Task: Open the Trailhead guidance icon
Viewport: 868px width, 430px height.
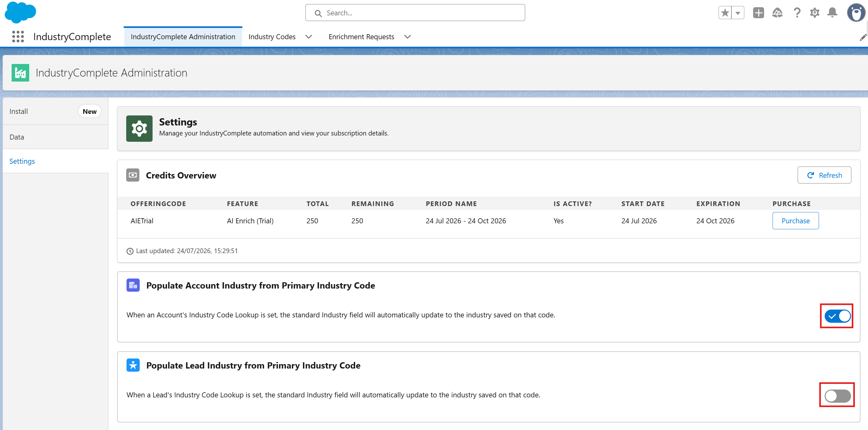Action: (777, 13)
